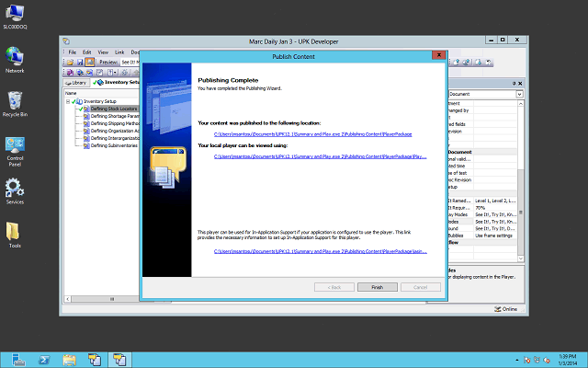
Task: Click the Finish button in Publish Content wizard
Action: [378, 287]
